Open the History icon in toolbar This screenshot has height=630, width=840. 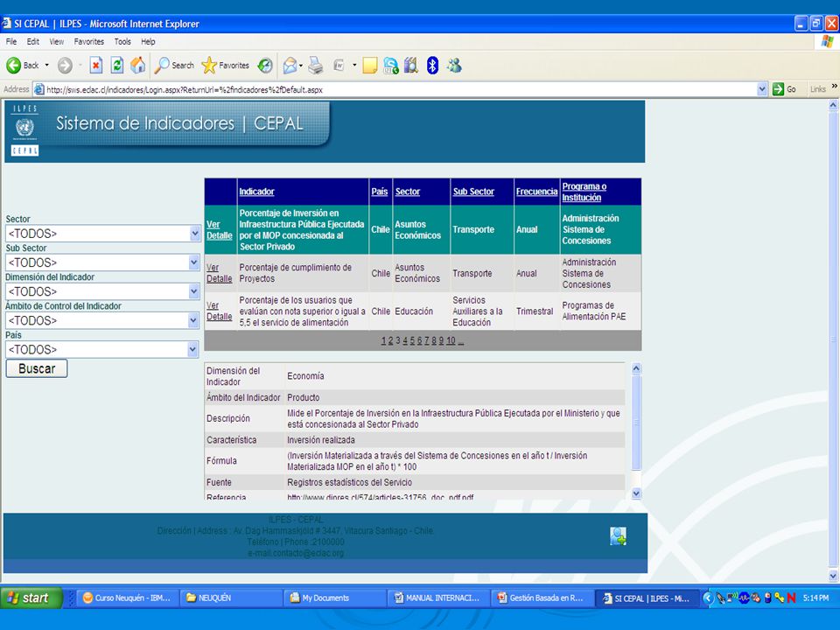click(264, 66)
